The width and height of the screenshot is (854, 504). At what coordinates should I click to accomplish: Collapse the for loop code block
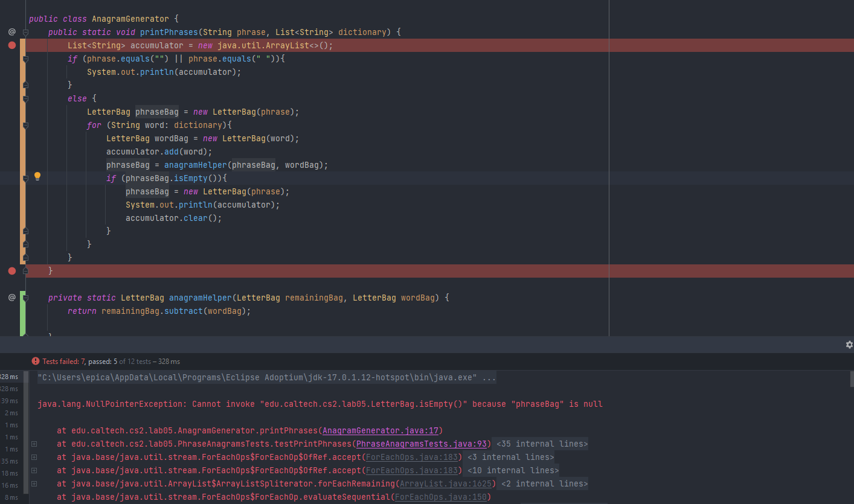25,126
